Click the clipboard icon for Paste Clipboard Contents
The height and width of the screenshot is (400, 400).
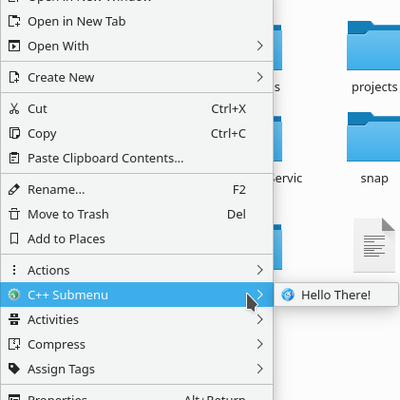coord(14,158)
